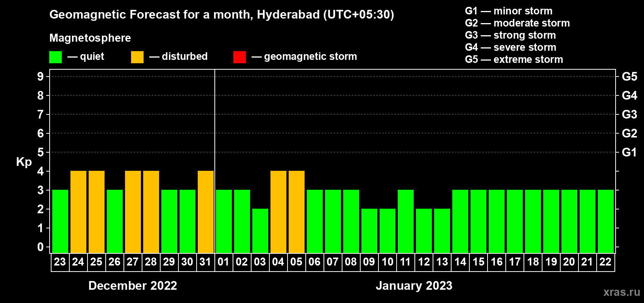This screenshot has height=303, width=644.
Task: Click the December 24 orange bar
Action: pyautogui.click(x=78, y=212)
